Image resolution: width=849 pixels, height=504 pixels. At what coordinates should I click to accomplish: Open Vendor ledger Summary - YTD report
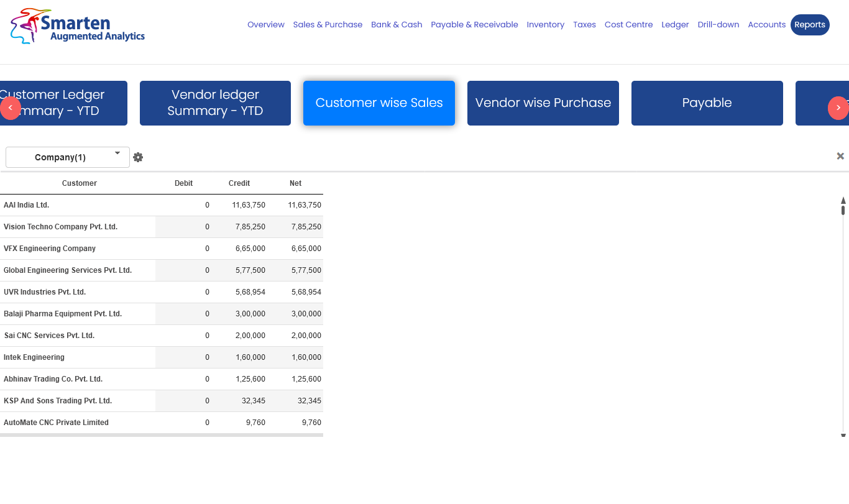click(x=215, y=103)
